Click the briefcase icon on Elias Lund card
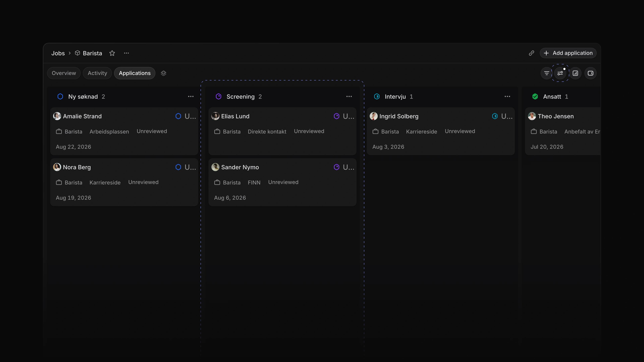 [x=217, y=131]
